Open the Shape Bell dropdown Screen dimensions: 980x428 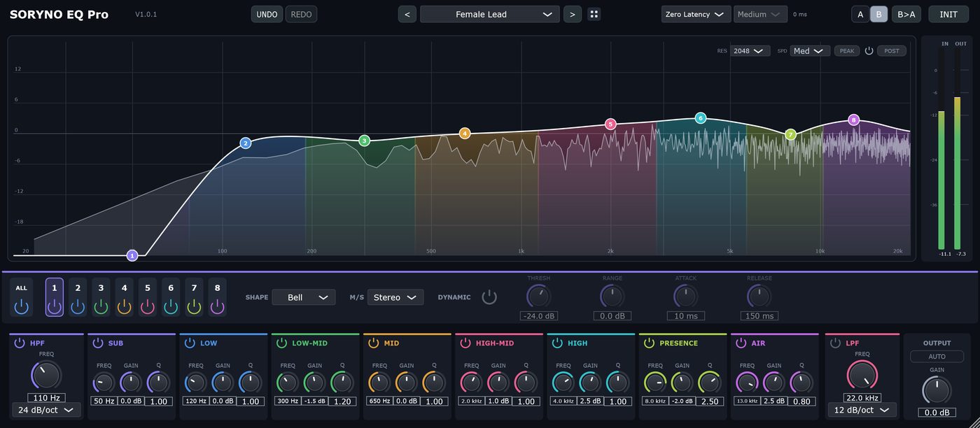pos(304,297)
